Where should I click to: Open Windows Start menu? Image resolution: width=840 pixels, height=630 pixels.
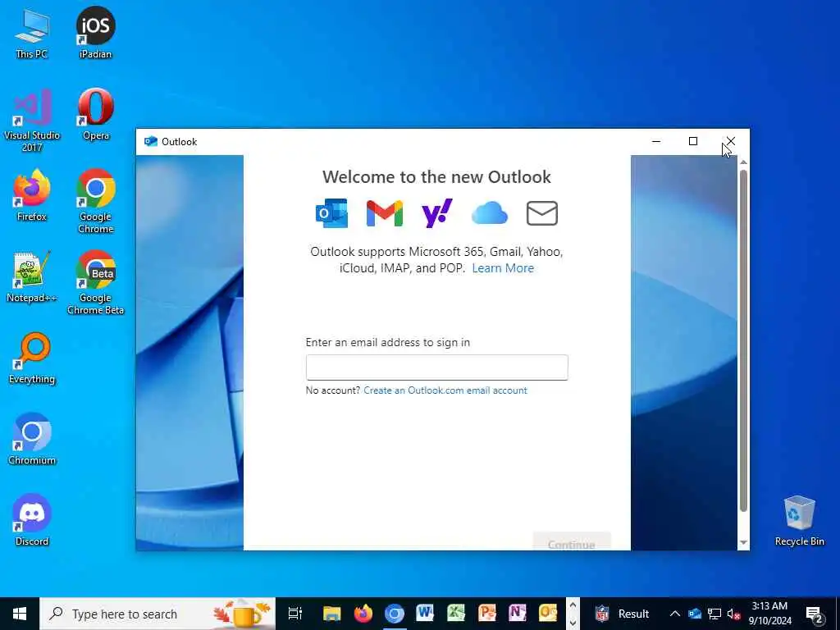[20, 614]
